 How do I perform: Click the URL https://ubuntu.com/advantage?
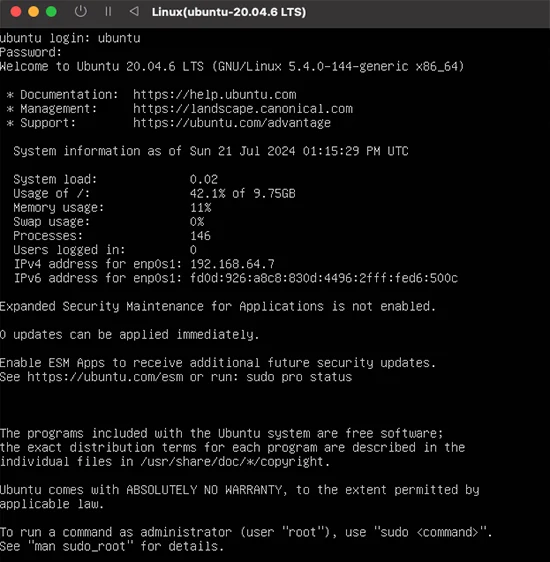(232, 123)
